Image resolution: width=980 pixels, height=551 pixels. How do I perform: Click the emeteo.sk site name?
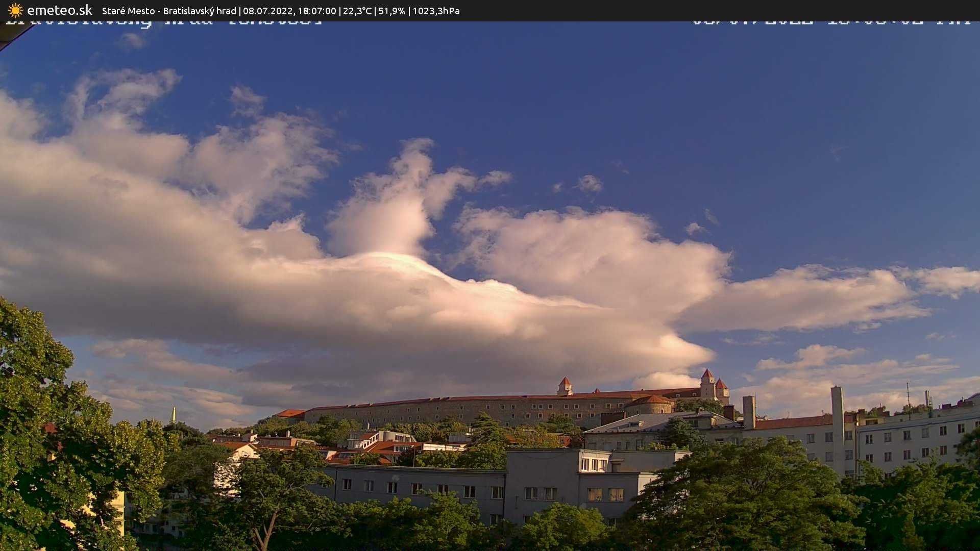click(60, 10)
